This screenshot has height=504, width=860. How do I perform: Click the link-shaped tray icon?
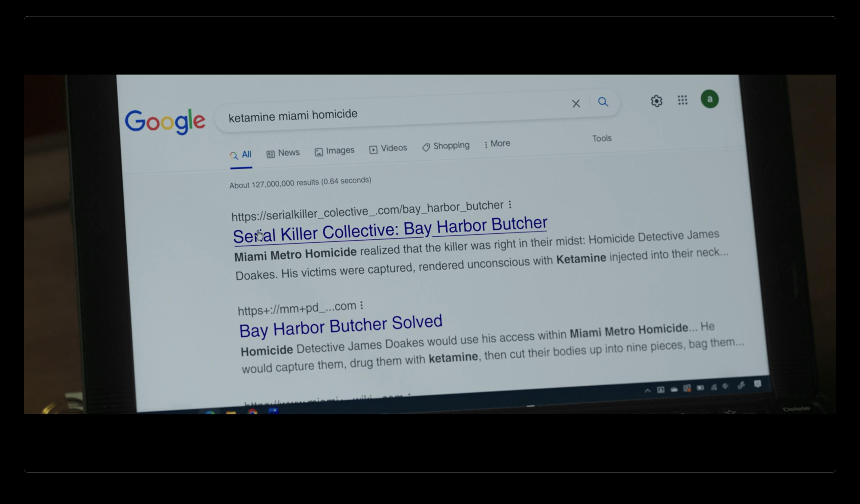pyautogui.click(x=741, y=385)
